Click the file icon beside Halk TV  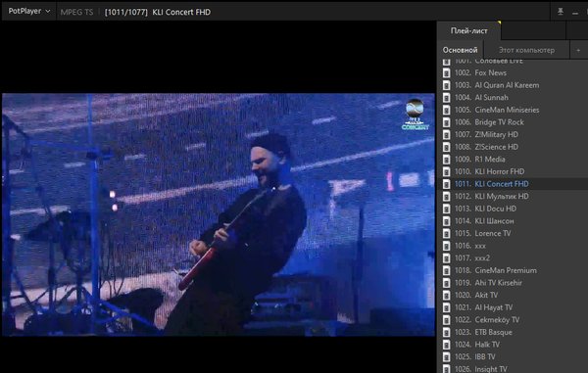[x=446, y=345]
